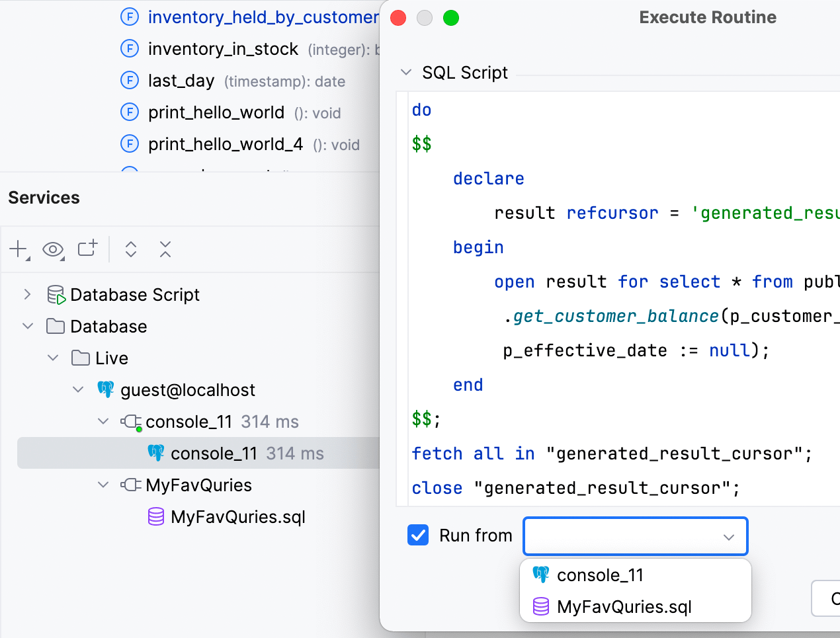Image resolution: width=840 pixels, height=638 pixels.
Task: Click function icon next to last_day
Action: point(130,81)
